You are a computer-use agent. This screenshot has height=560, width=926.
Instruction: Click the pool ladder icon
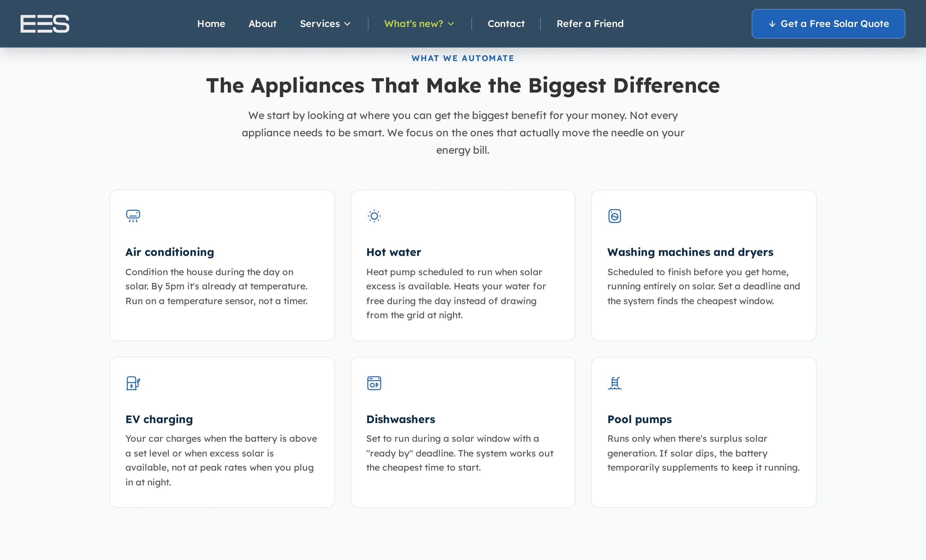[614, 383]
